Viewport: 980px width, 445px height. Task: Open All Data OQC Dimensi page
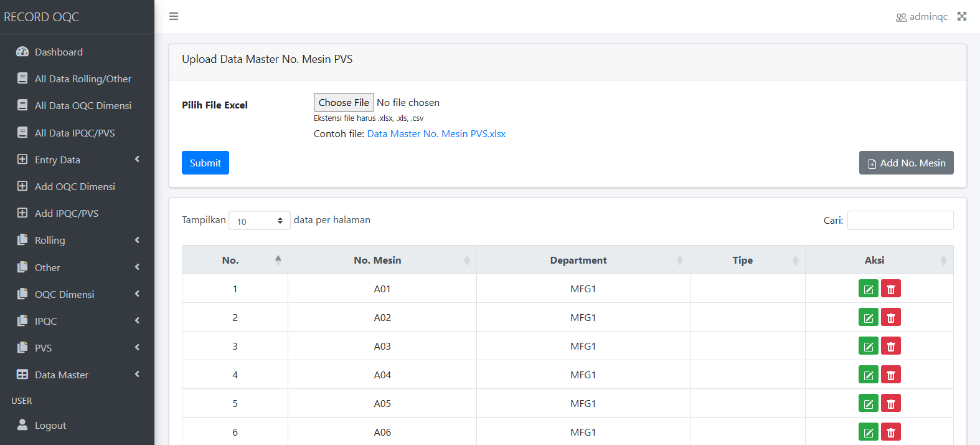click(x=83, y=106)
